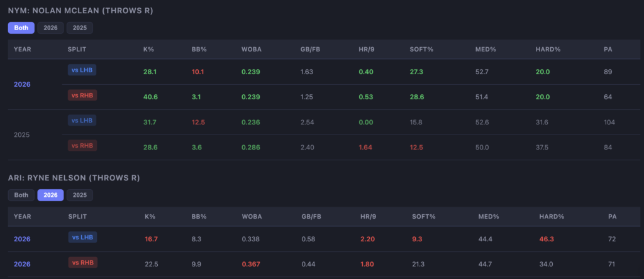Click Nelson's 0.44 GB/FB value
644x279 pixels.
pyautogui.click(x=308, y=264)
